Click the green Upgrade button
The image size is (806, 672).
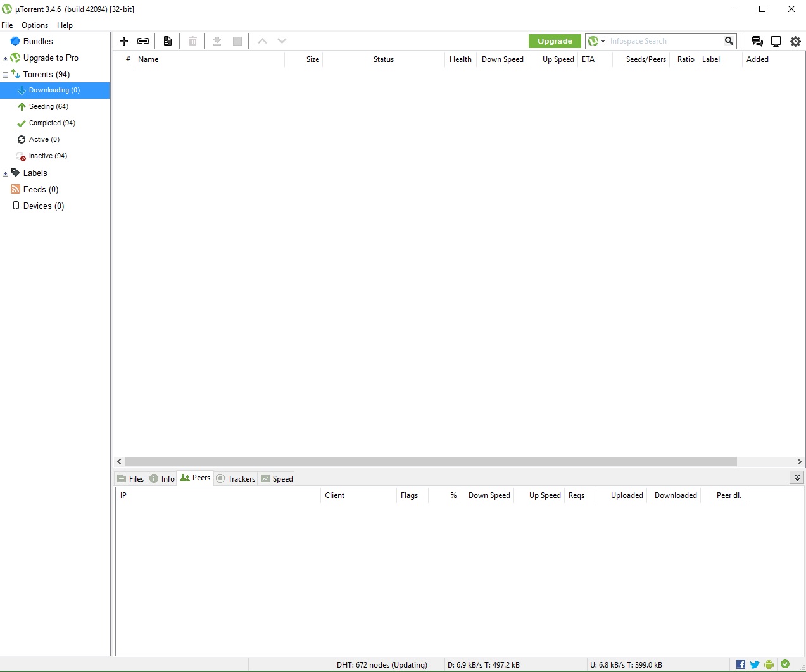click(x=555, y=41)
